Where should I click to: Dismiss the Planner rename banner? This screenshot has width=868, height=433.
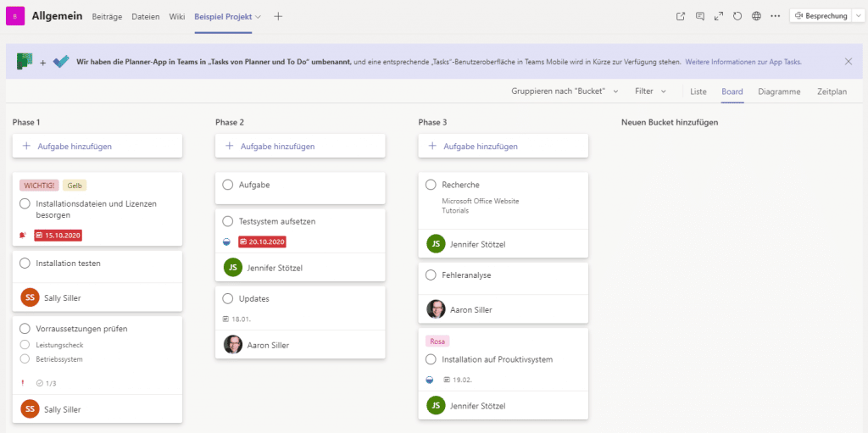(x=848, y=62)
